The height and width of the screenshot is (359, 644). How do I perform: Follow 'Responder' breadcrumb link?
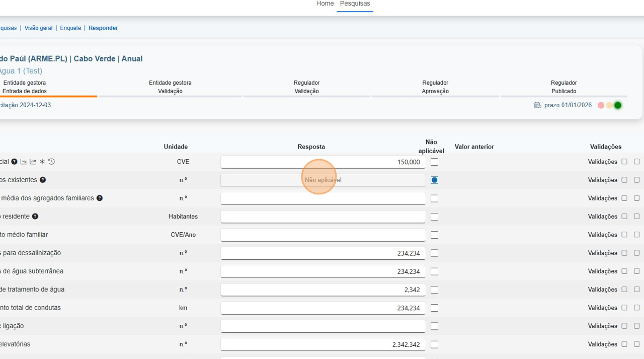click(x=103, y=28)
